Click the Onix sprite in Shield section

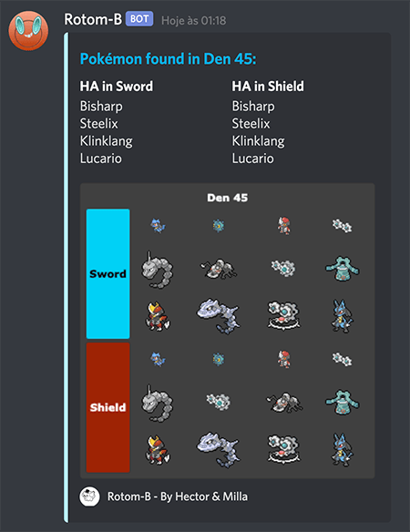[157, 404]
